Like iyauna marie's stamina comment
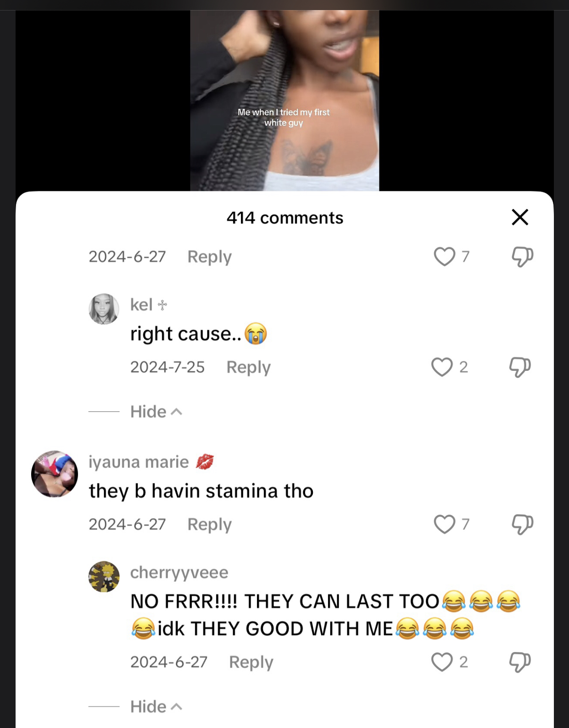 point(445,524)
